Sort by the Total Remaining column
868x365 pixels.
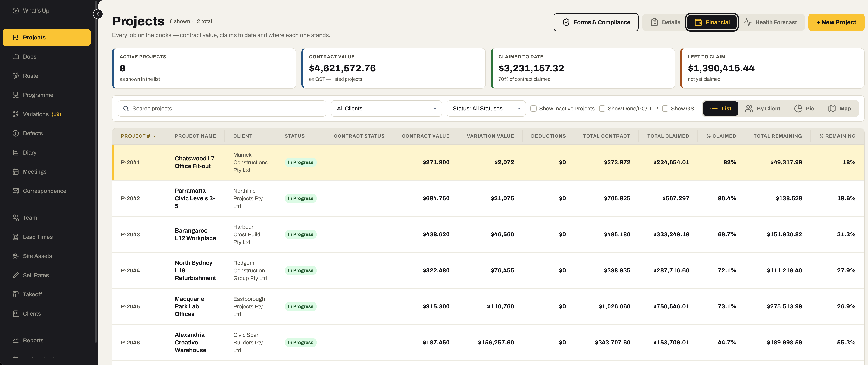777,136
